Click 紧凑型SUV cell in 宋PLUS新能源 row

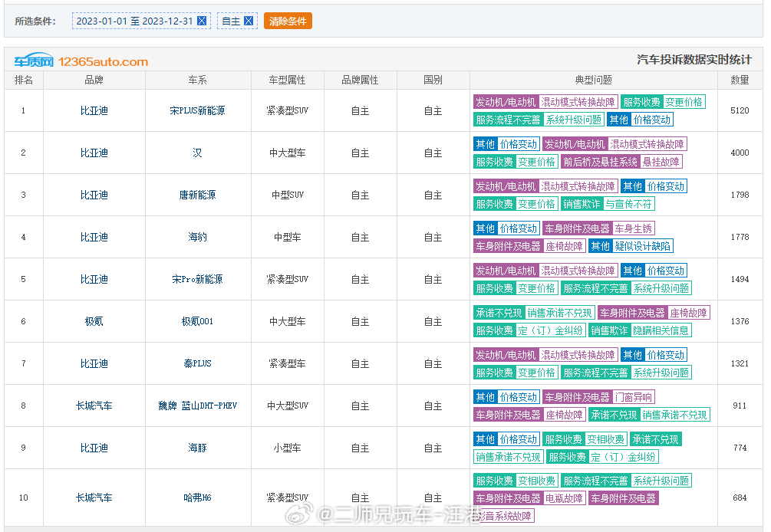287,111
